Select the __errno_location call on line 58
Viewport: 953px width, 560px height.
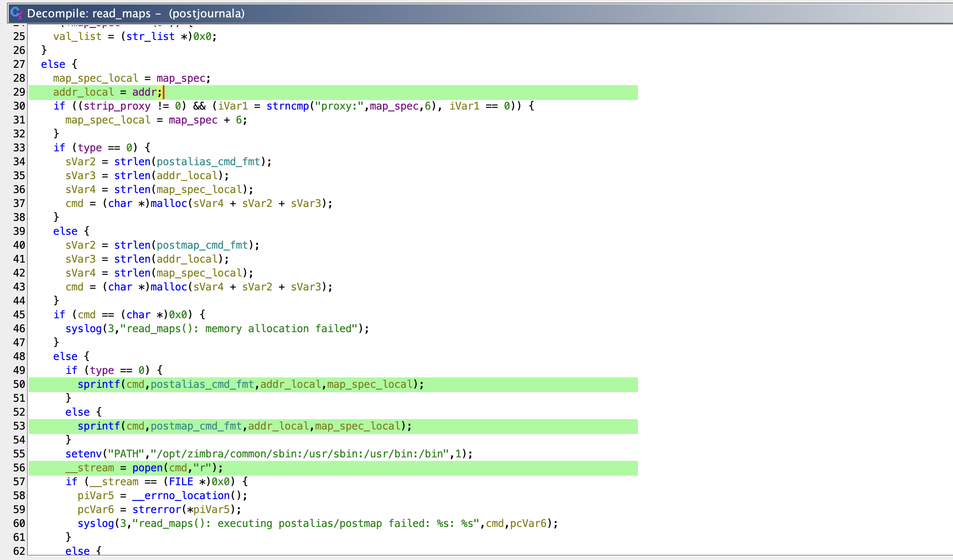[x=181, y=495]
